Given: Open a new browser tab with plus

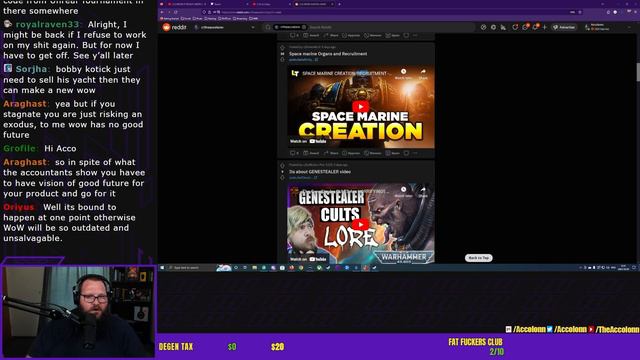Looking at the screenshot, I should pyautogui.click(x=339, y=4).
